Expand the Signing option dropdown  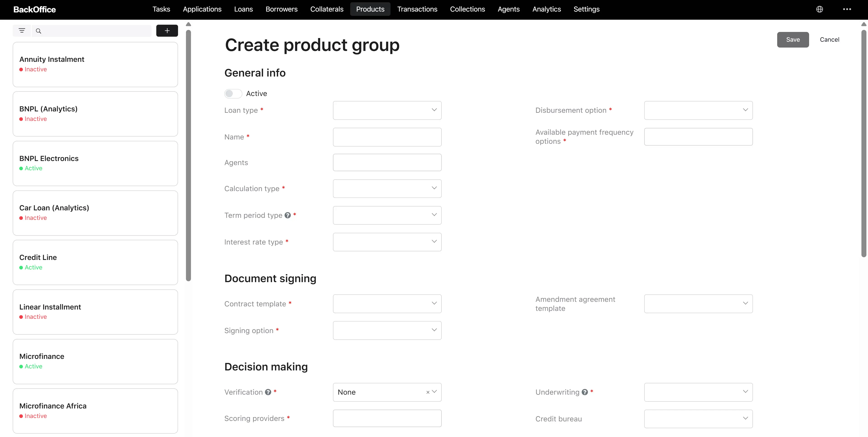(x=387, y=331)
